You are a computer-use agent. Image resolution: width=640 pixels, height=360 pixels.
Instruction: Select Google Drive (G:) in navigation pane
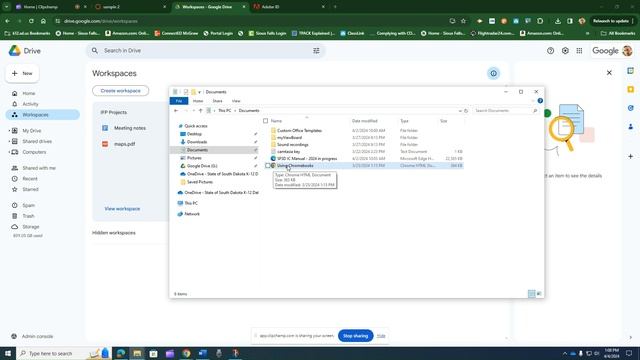[202, 166]
